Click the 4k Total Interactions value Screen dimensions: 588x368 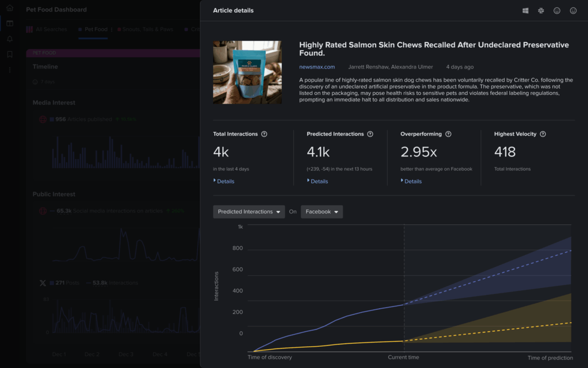[x=221, y=152]
